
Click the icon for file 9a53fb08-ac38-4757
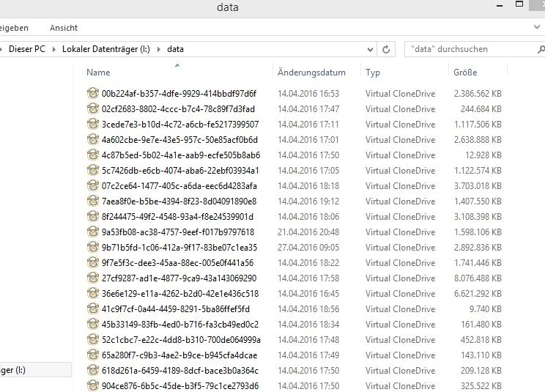tap(93, 232)
